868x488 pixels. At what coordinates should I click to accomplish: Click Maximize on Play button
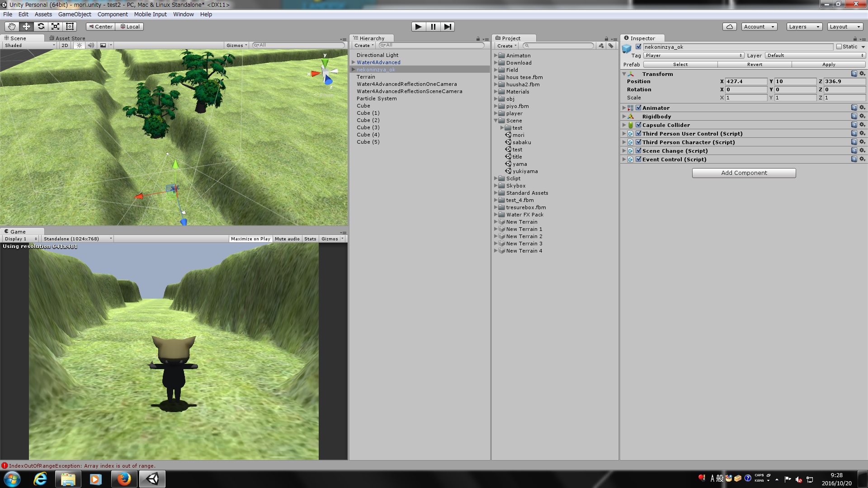point(250,239)
